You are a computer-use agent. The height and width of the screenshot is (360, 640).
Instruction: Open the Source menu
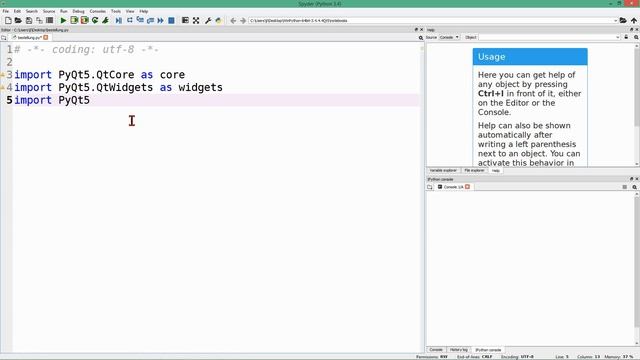click(49, 11)
